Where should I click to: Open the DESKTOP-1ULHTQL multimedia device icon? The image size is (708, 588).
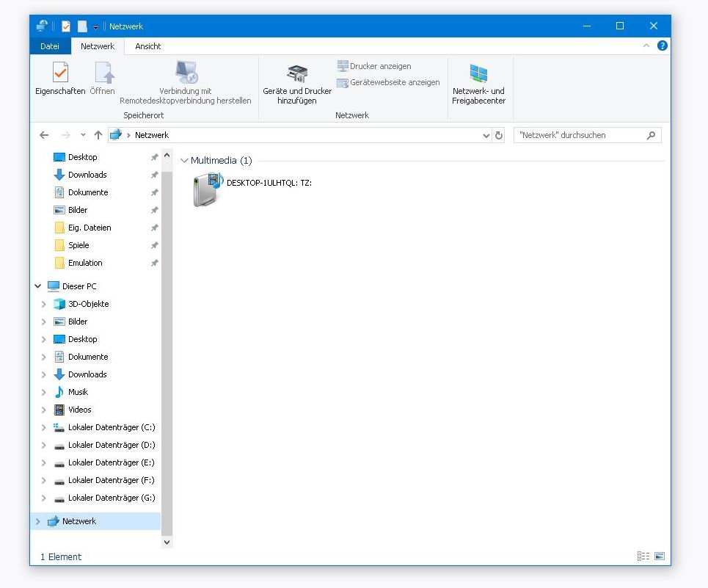208,189
